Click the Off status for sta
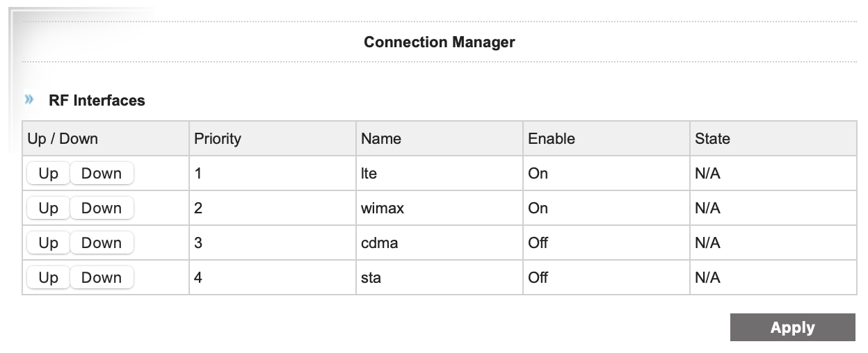 (x=538, y=278)
